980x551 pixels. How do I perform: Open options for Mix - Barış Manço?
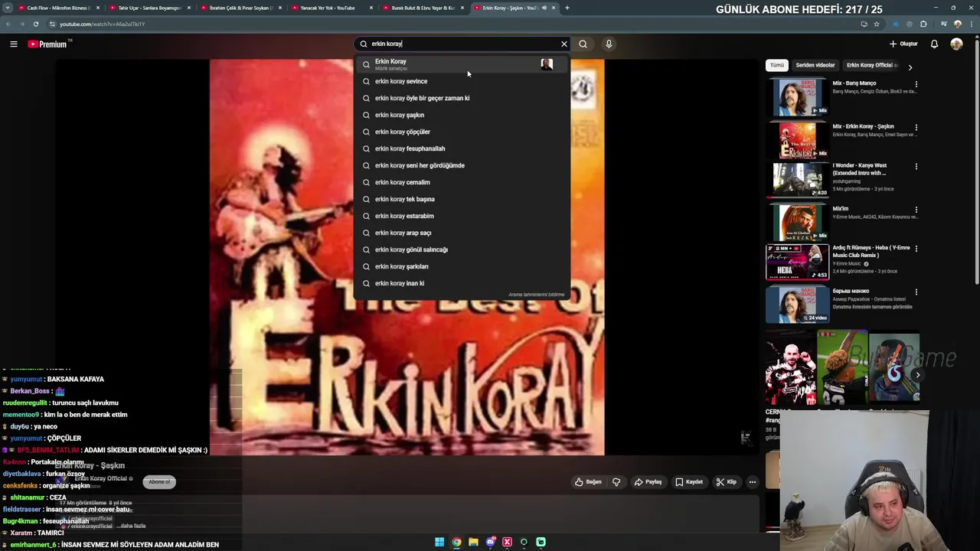(x=916, y=84)
